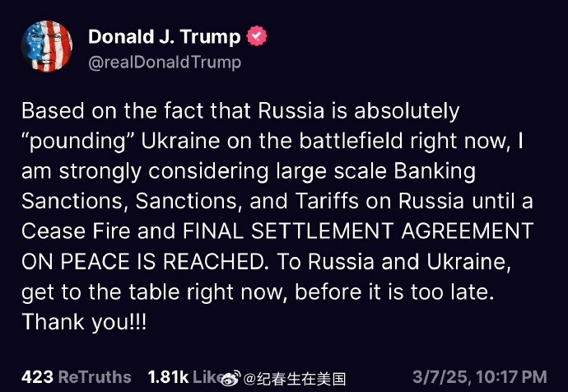Click the number 423 beside ReTruths
This screenshot has height=392, width=568.
pos(37,377)
